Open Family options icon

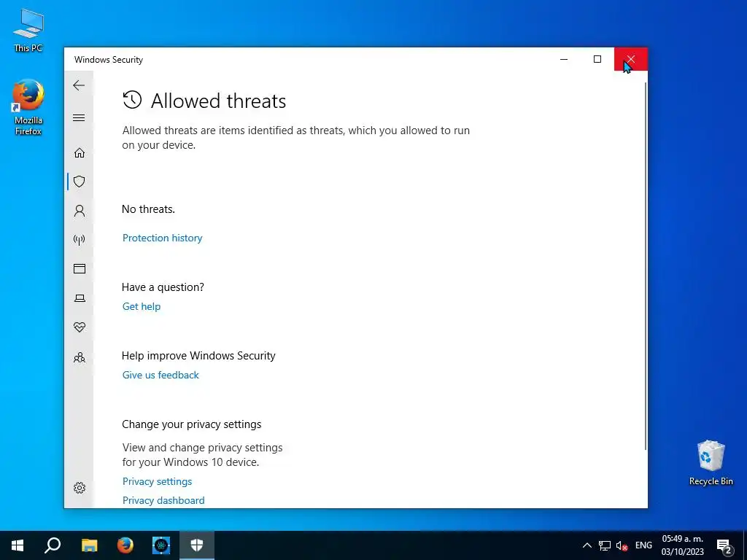pyautogui.click(x=80, y=357)
